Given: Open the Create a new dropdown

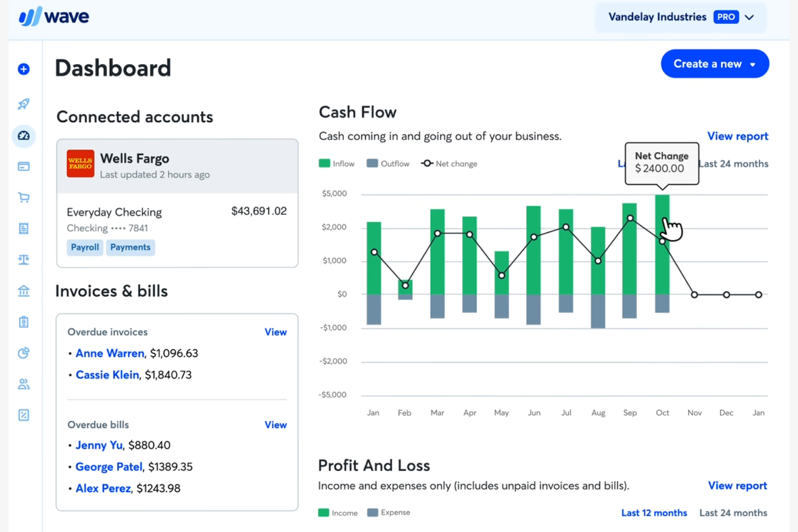Looking at the screenshot, I should tap(714, 64).
